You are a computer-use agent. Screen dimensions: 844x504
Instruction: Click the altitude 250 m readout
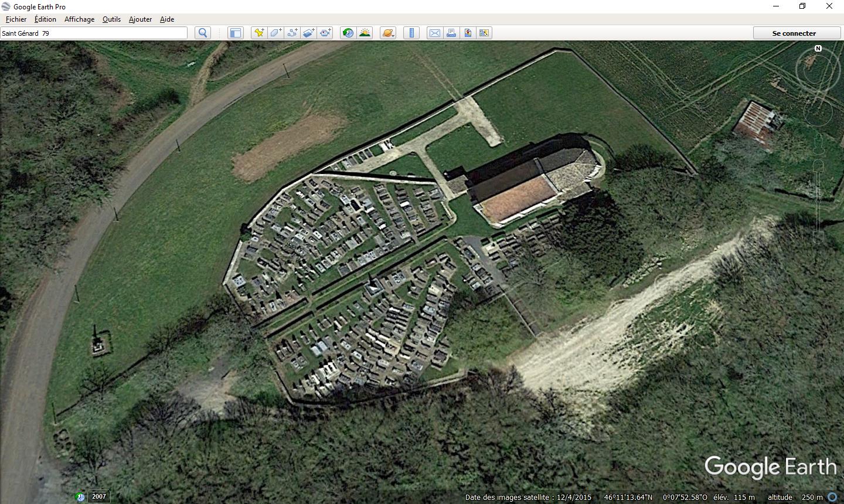(x=795, y=498)
